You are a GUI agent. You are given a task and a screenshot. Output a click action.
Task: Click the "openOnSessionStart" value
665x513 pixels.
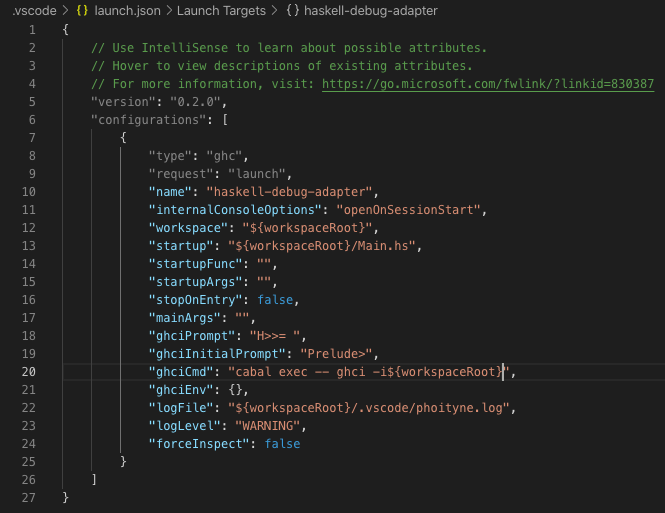coord(408,210)
